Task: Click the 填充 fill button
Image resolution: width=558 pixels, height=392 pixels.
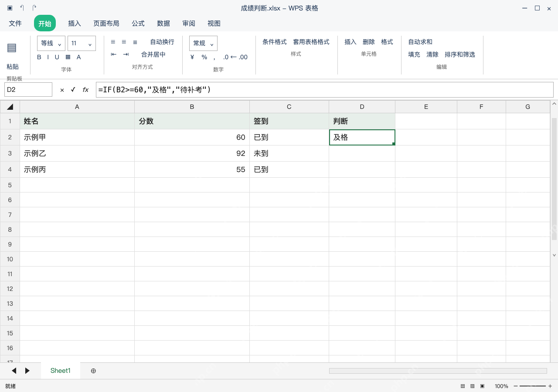Action: [414, 54]
